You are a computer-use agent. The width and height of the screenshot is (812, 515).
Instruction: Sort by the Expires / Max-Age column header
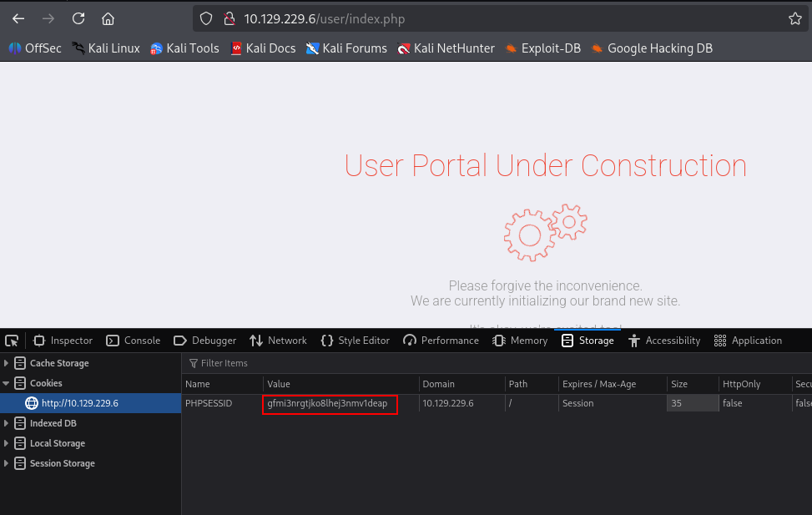613,384
